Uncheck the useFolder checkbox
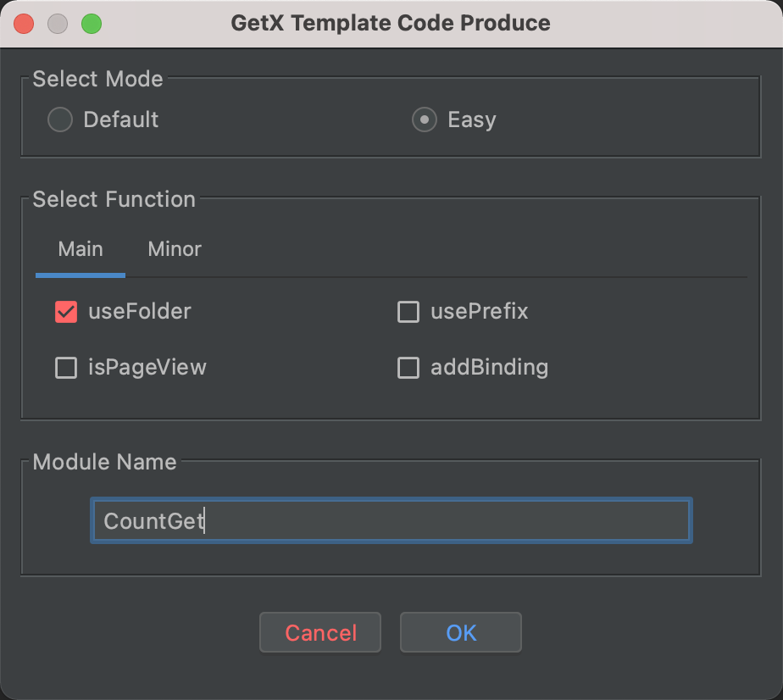The width and height of the screenshot is (783, 700). coord(66,312)
